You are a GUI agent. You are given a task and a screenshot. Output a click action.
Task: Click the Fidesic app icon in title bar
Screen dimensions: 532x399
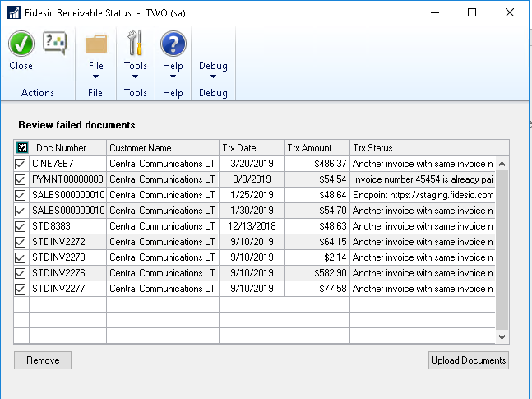click(x=14, y=13)
